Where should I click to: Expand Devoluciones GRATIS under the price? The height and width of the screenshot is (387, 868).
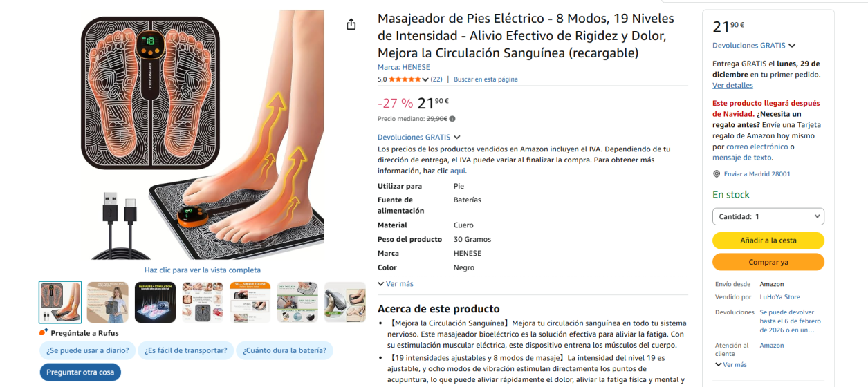(x=418, y=138)
